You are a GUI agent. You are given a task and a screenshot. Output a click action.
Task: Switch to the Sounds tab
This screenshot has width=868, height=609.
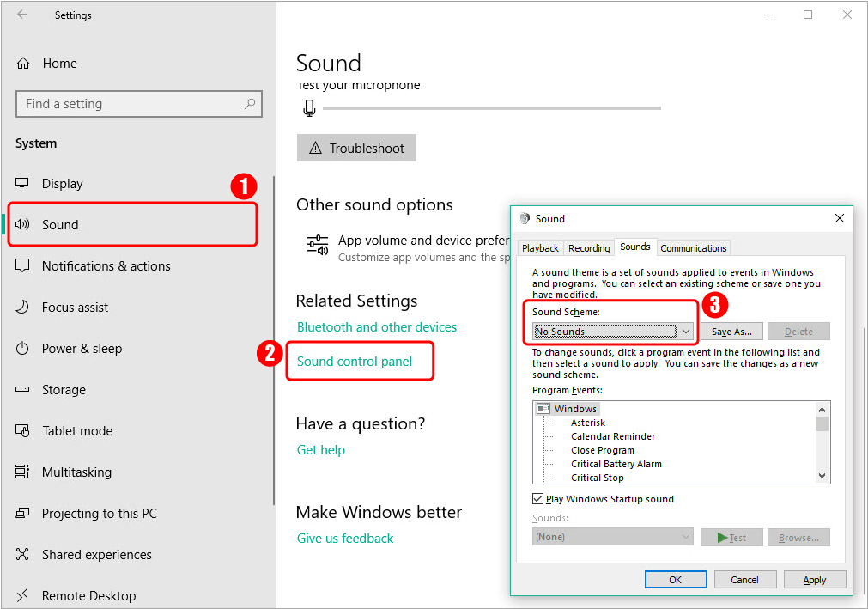point(635,247)
